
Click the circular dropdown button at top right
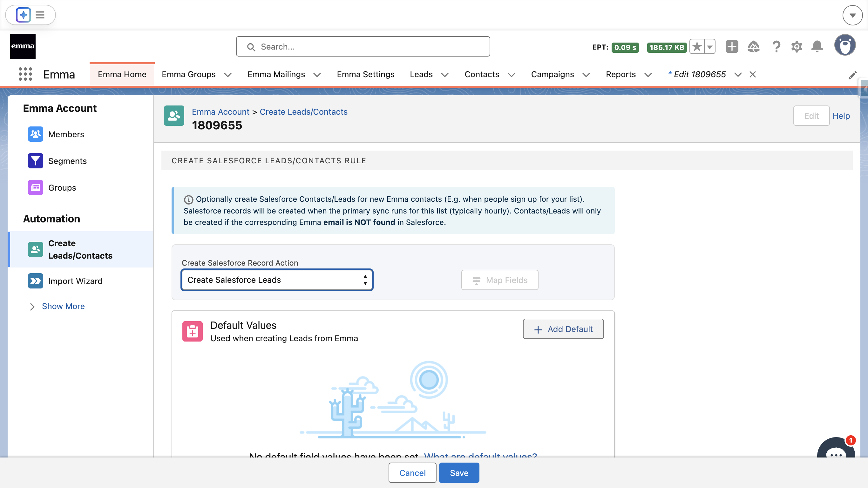(x=852, y=15)
